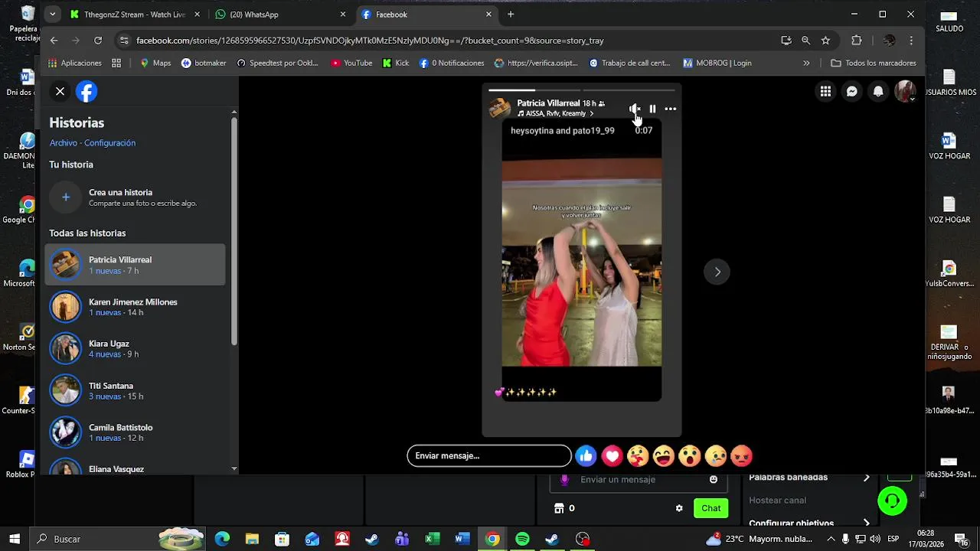Open chat settings gear icon
This screenshot has height=551, width=980.
coord(679,508)
